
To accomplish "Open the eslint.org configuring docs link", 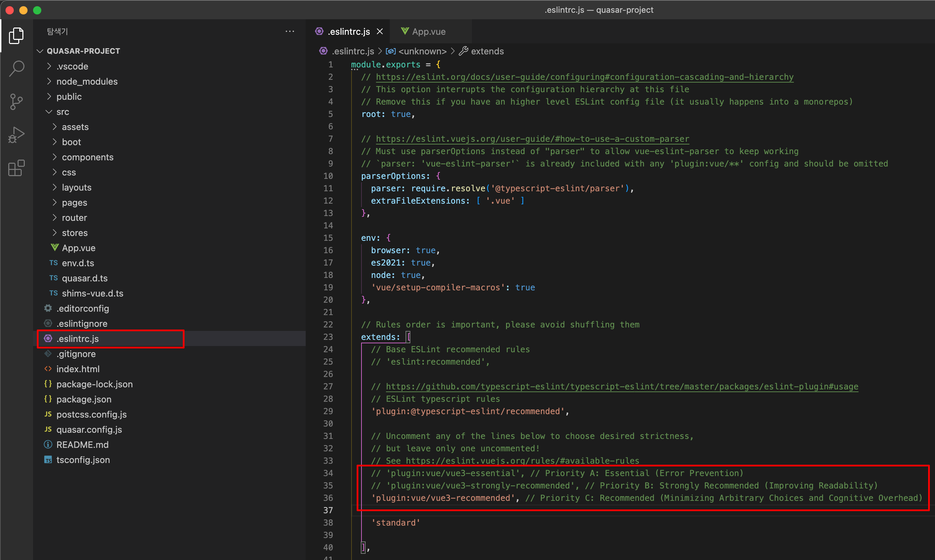I will point(584,77).
